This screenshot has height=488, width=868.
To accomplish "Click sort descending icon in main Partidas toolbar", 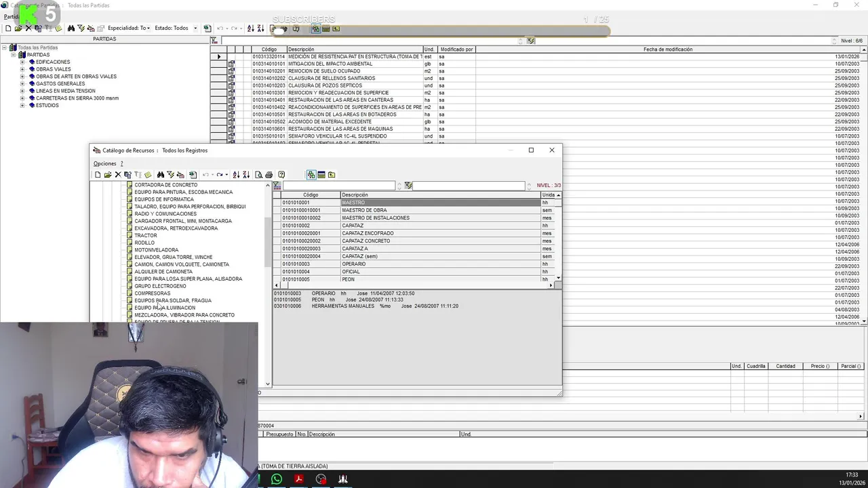I will coord(260,28).
